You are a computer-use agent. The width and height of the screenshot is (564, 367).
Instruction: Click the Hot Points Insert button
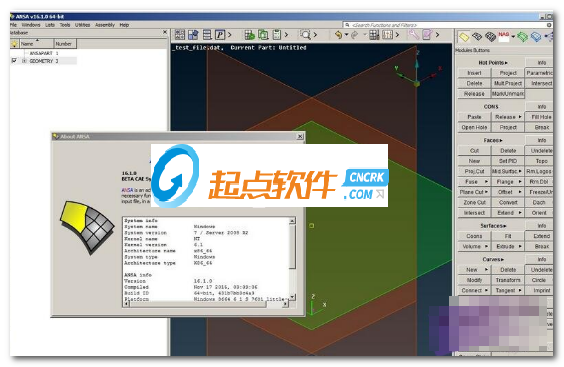click(x=474, y=73)
